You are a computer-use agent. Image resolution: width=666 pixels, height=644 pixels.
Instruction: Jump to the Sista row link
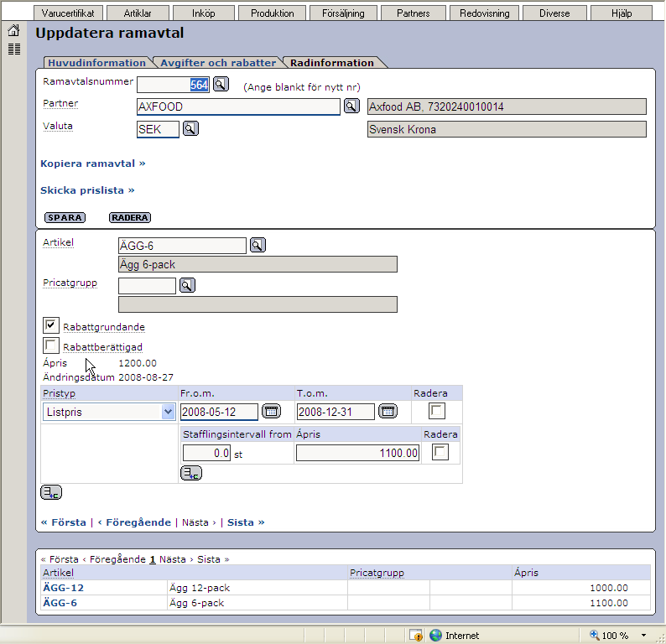246,522
